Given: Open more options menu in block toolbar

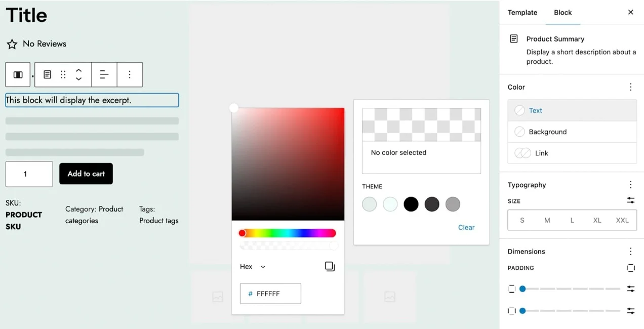Looking at the screenshot, I should coord(130,74).
